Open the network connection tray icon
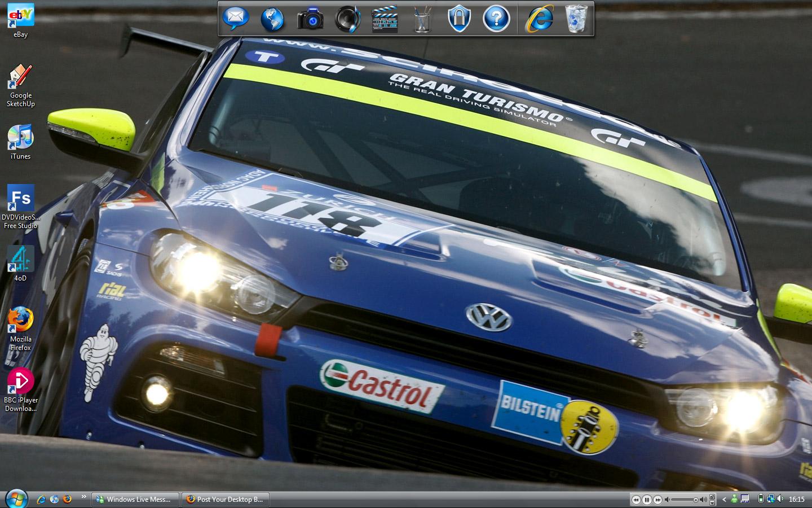Viewport: 812px width, 508px height. click(771, 499)
